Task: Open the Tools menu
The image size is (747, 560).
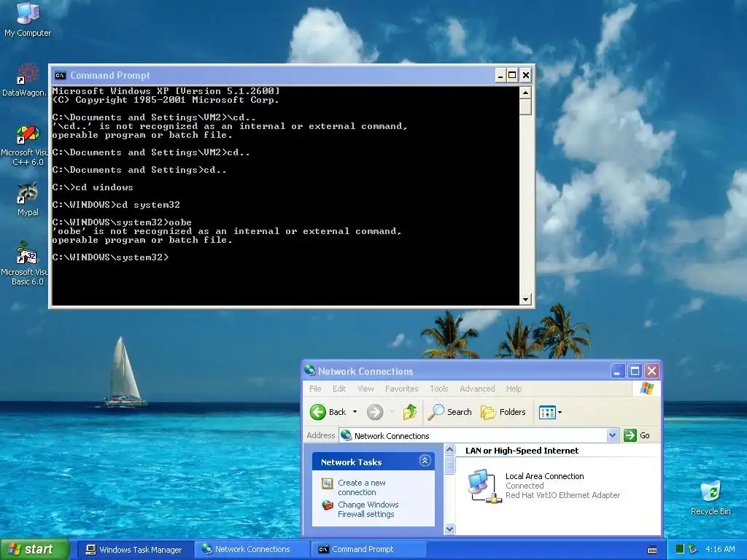Action: click(x=438, y=389)
